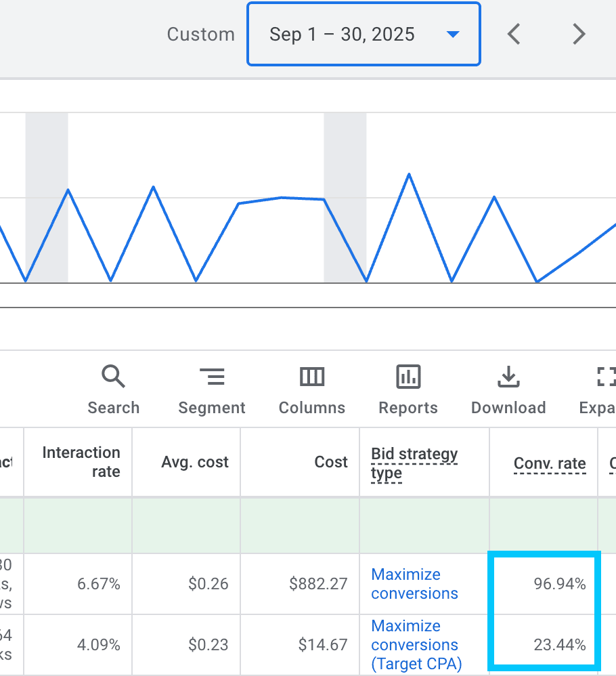Open the table Search tool
The height and width of the screenshot is (676, 616).
pyautogui.click(x=113, y=389)
